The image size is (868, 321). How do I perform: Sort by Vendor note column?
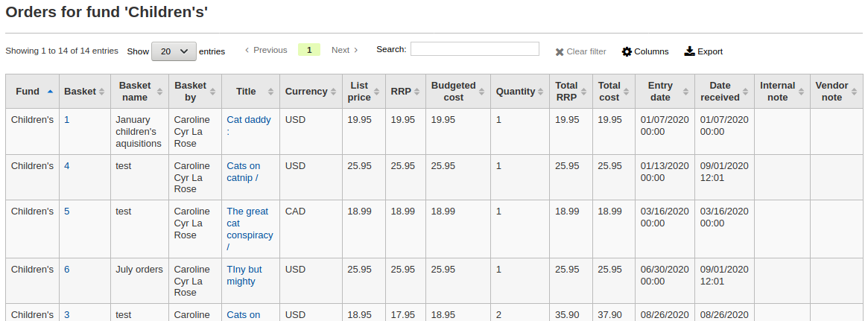[x=831, y=91]
